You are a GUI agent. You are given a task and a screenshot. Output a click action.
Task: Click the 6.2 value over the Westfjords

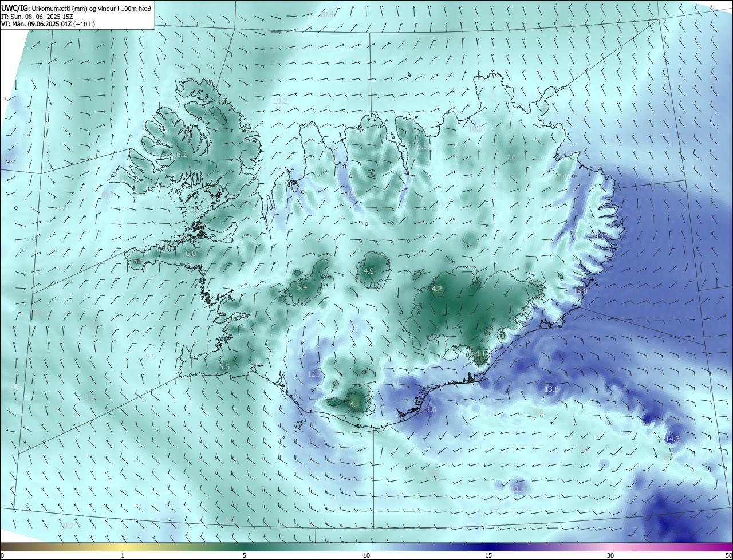(x=182, y=155)
